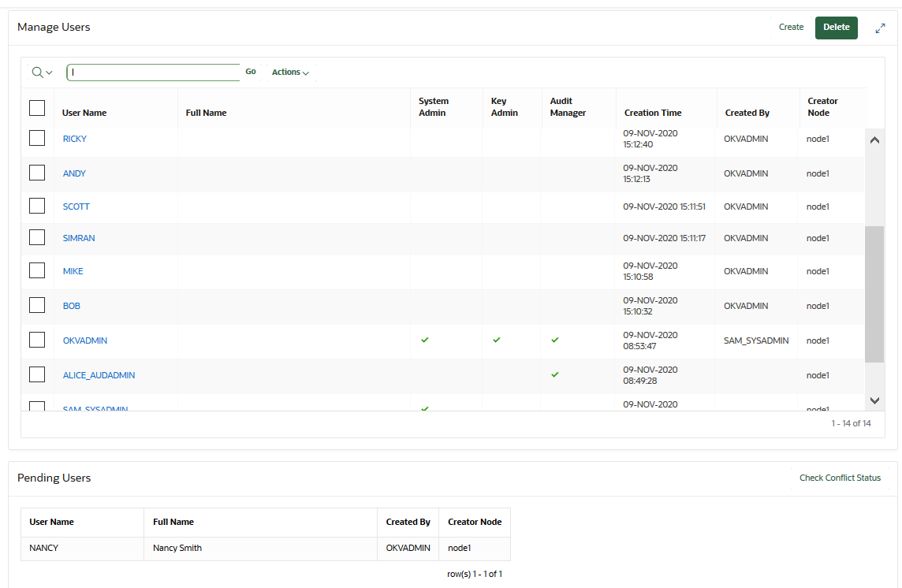Click Check Conflict Status for pending users
Viewport: 902px width, 588px height.
click(840, 478)
